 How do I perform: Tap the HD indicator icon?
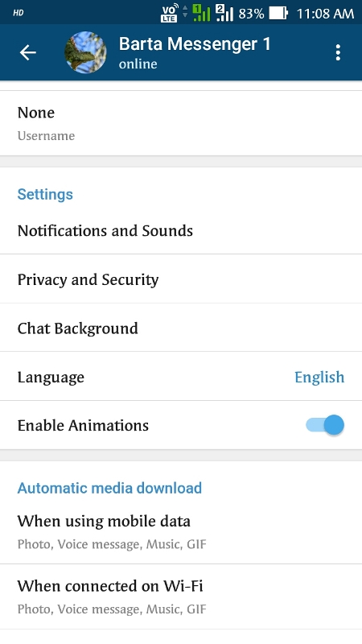click(x=18, y=13)
